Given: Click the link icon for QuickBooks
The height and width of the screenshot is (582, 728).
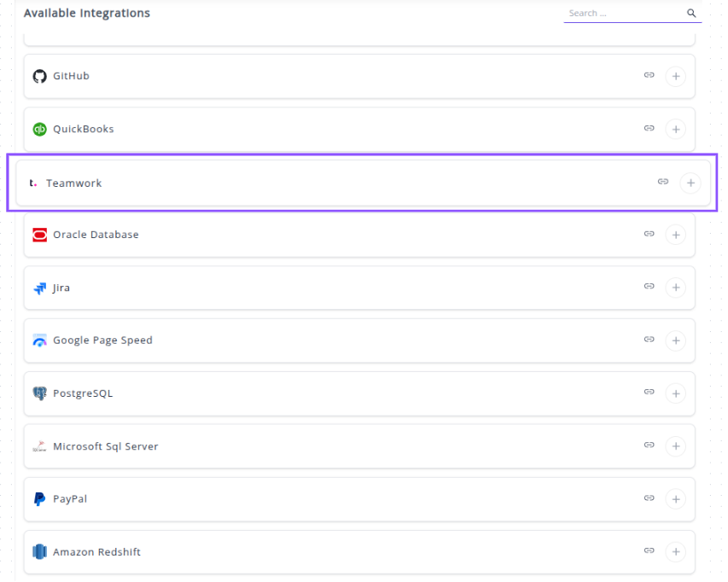Looking at the screenshot, I should [x=649, y=129].
